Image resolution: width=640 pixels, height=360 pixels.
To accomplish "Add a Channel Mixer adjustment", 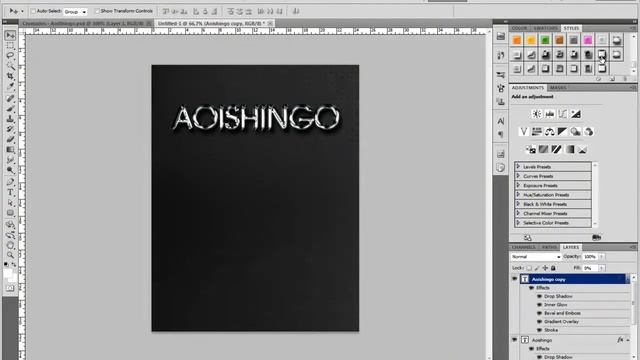I will pos(589,131).
